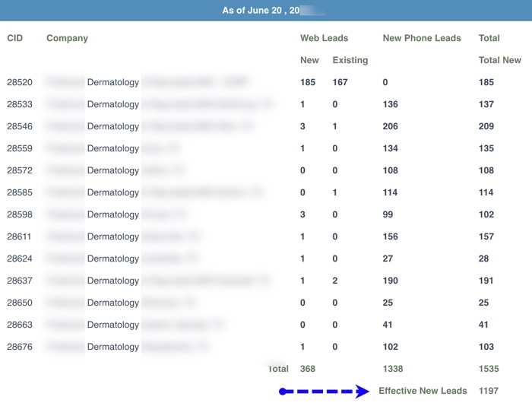
Task: Select CID 28598
Action: tap(20, 214)
